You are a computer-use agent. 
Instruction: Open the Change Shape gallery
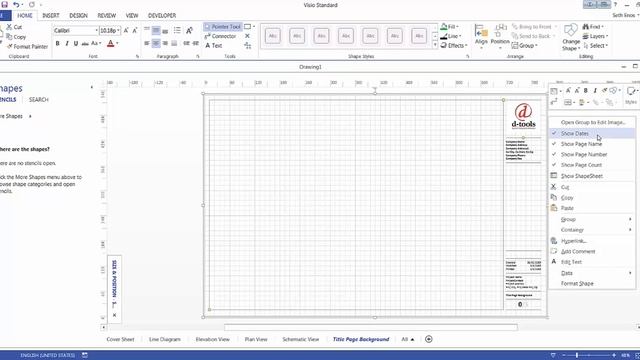coord(571,38)
